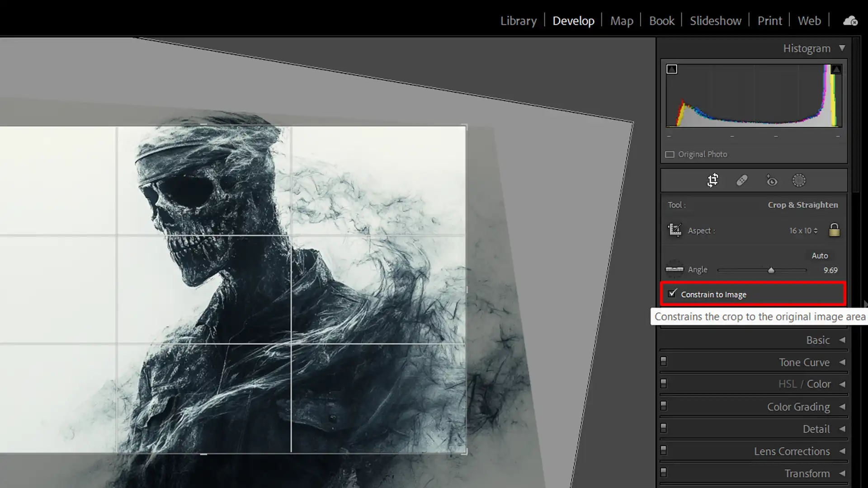Expand the Detail panel
The height and width of the screenshot is (488, 868).
tap(842, 429)
